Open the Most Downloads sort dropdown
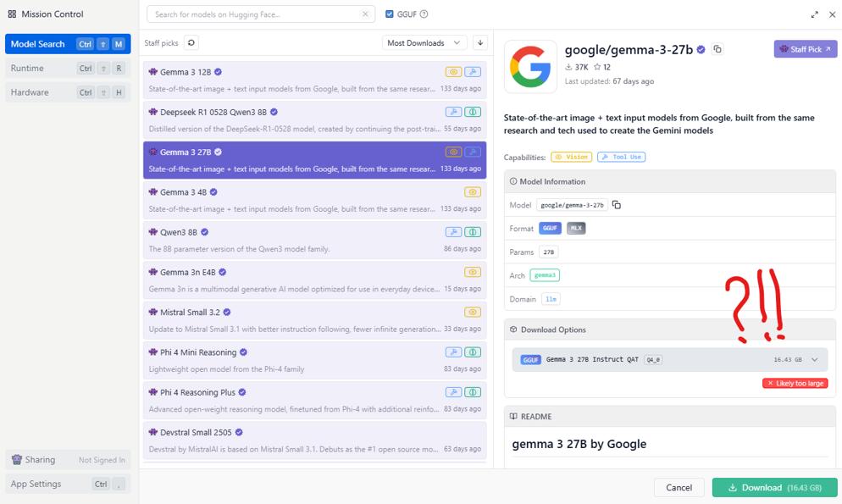 click(424, 43)
